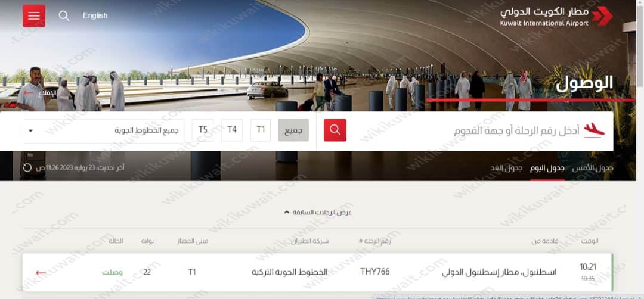Switch to جدول الأمس yesterday's schedule tab
The height and width of the screenshot is (299, 644).
(x=592, y=168)
